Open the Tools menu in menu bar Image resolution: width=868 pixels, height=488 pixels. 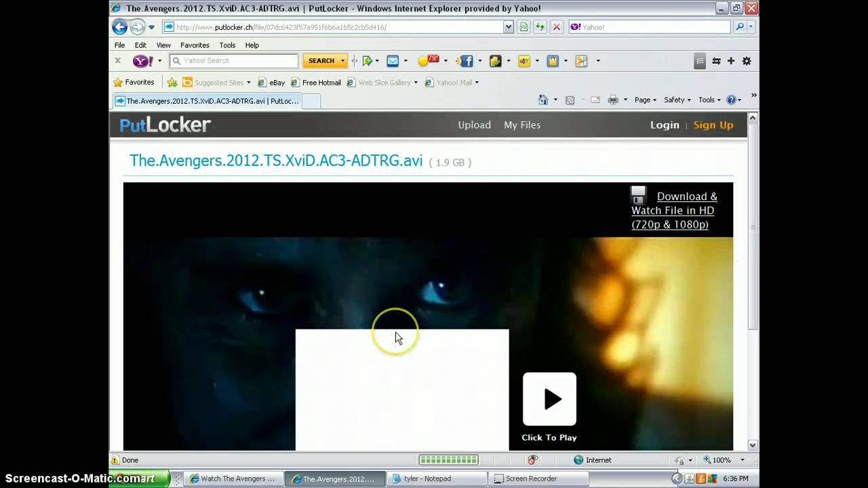click(x=227, y=45)
